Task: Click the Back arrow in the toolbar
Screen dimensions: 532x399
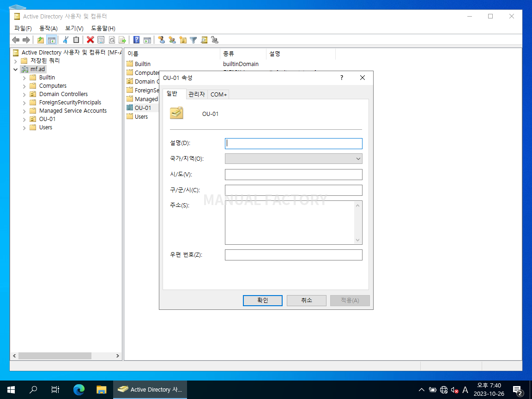Action: [x=16, y=40]
